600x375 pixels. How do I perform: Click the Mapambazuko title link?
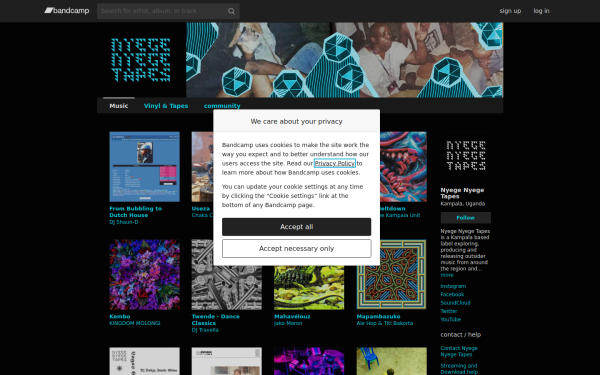click(378, 316)
